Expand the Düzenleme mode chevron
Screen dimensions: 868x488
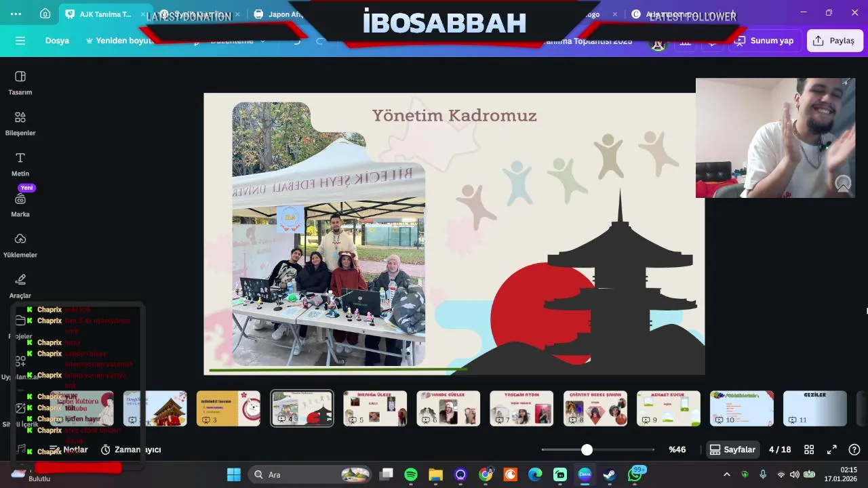(x=262, y=41)
